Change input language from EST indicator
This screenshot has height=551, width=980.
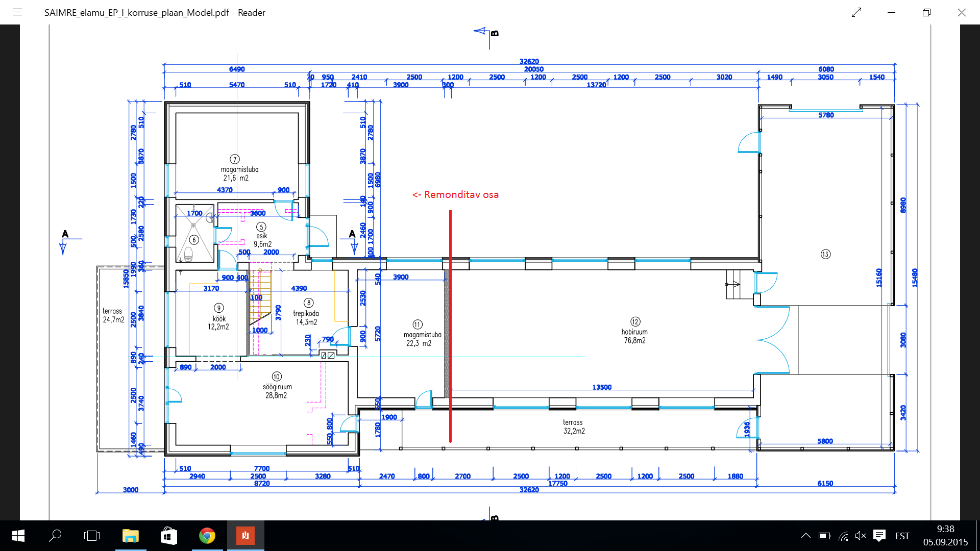(x=902, y=536)
